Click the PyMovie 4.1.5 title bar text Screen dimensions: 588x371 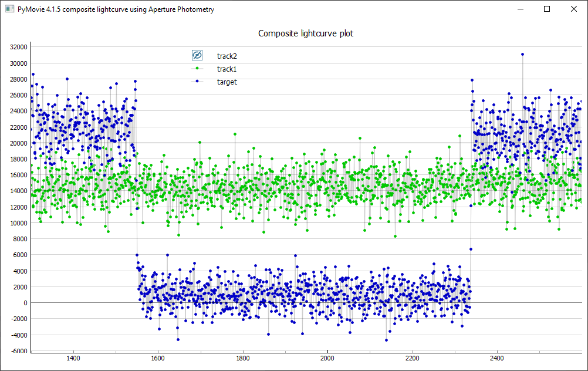114,9
